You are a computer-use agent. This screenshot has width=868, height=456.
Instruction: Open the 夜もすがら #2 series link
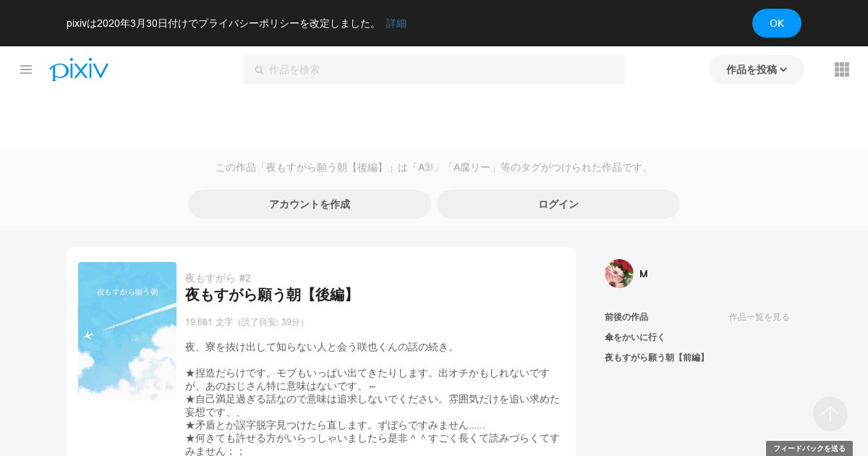(x=218, y=278)
